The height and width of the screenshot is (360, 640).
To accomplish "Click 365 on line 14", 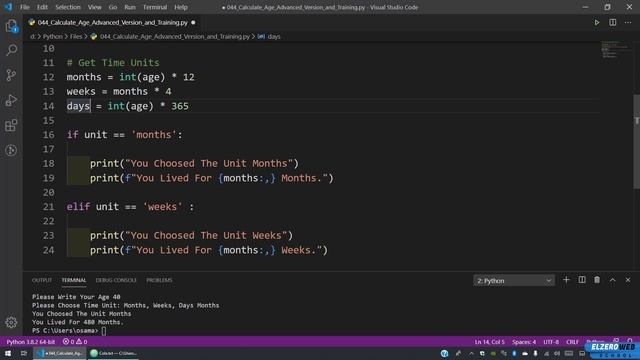I will point(180,106).
